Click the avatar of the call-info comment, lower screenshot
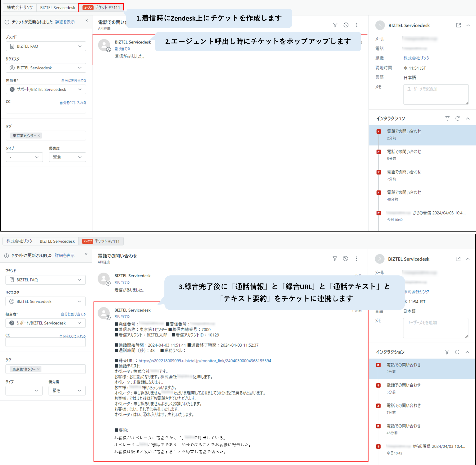The width and height of the screenshot is (476, 465). point(104,313)
